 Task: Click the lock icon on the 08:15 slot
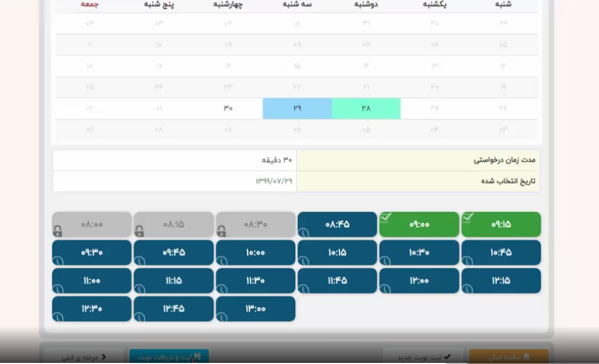pos(139,232)
